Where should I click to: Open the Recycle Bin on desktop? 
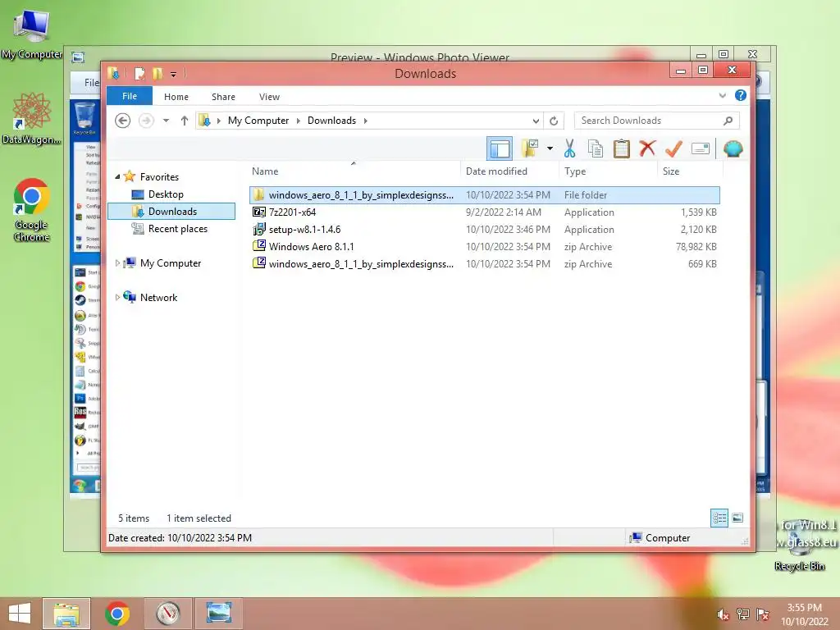pos(799,546)
